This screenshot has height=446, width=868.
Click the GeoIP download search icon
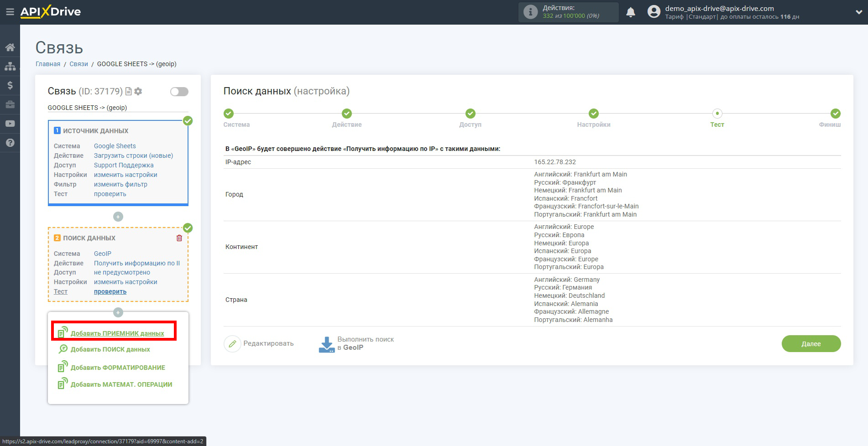pyautogui.click(x=327, y=344)
